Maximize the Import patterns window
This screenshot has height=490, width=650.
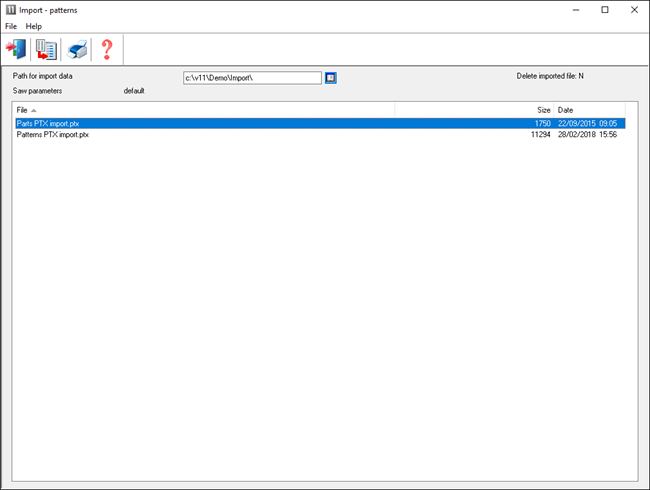(604, 9)
